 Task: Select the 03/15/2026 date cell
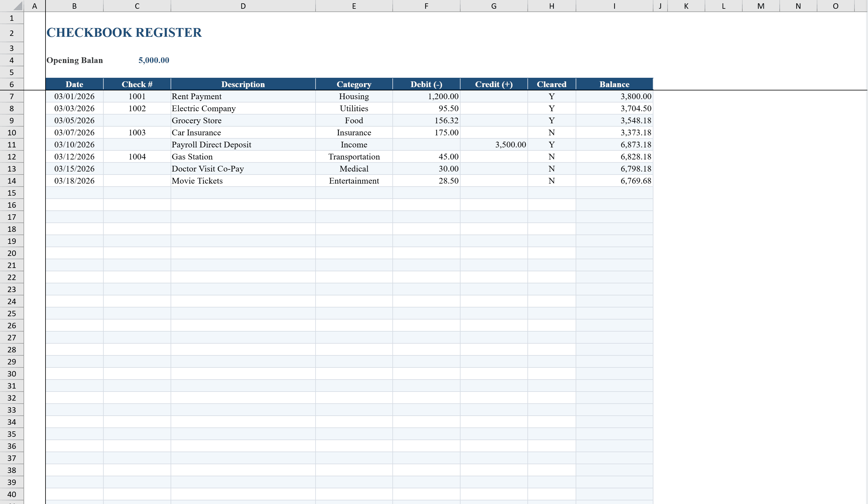(x=74, y=169)
